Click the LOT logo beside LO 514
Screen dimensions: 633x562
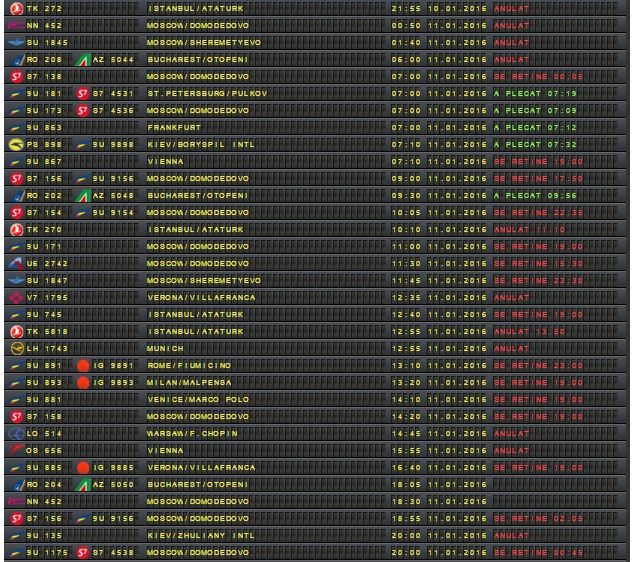16,434
